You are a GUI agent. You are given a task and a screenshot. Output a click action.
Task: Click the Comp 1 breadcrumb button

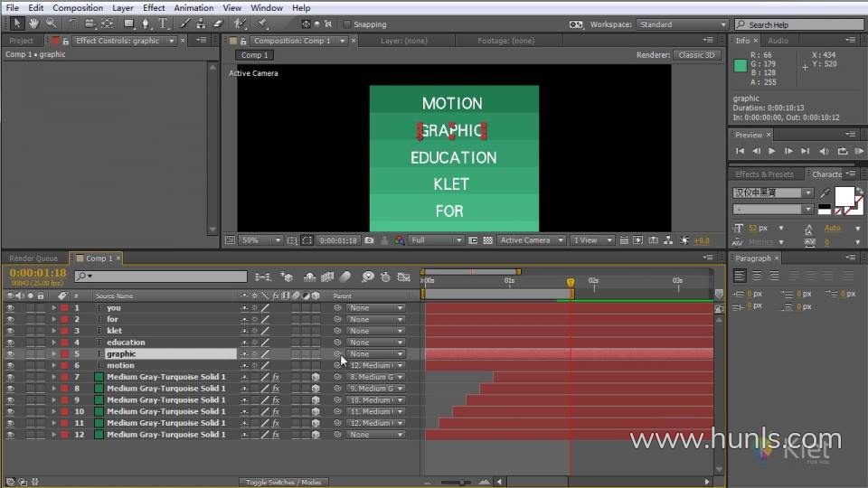coord(254,55)
